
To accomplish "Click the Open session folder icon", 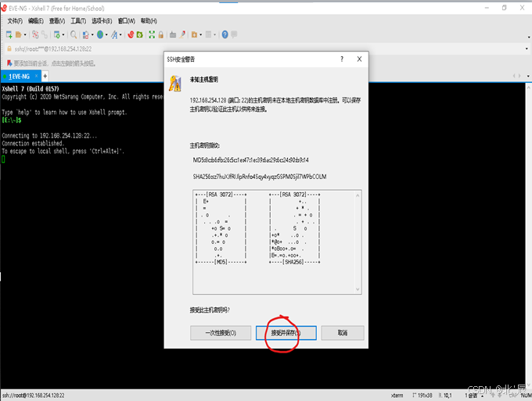I will (x=19, y=34).
